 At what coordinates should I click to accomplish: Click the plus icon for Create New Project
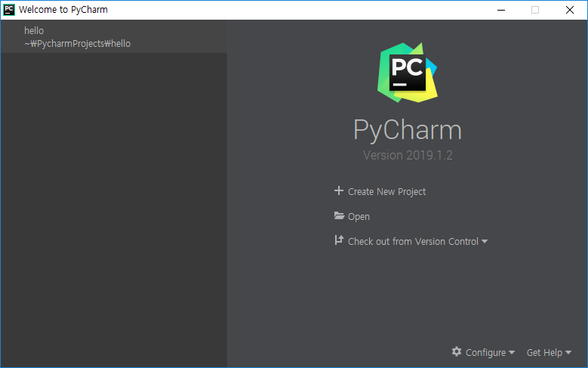(x=339, y=190)
